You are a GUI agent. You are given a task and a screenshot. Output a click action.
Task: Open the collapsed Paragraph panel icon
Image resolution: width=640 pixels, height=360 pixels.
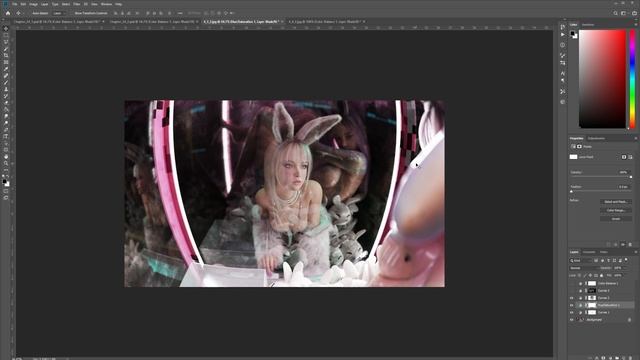click(563, 81)
